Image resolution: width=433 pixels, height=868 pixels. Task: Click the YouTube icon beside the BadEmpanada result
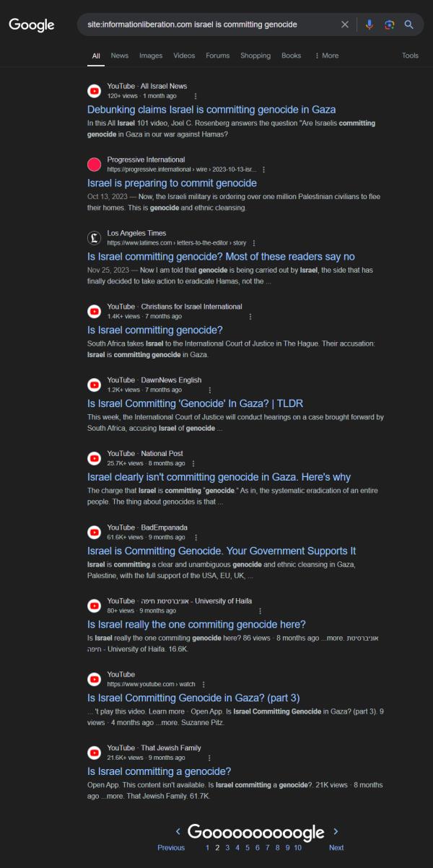click(94, 532)
